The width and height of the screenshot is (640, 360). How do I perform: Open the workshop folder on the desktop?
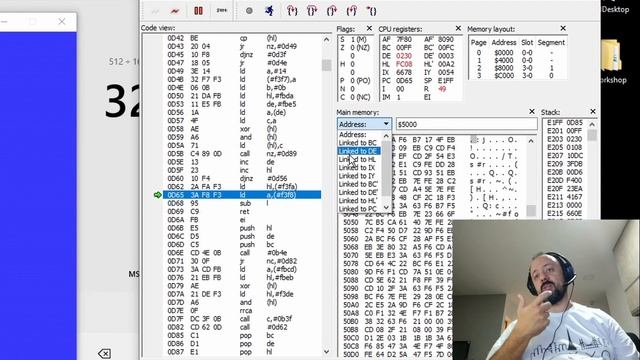pos(612,61)
